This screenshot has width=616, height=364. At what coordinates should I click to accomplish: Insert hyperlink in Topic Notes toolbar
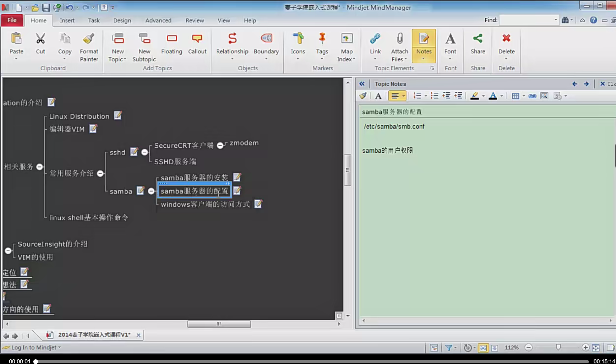(x=532, y=96)
